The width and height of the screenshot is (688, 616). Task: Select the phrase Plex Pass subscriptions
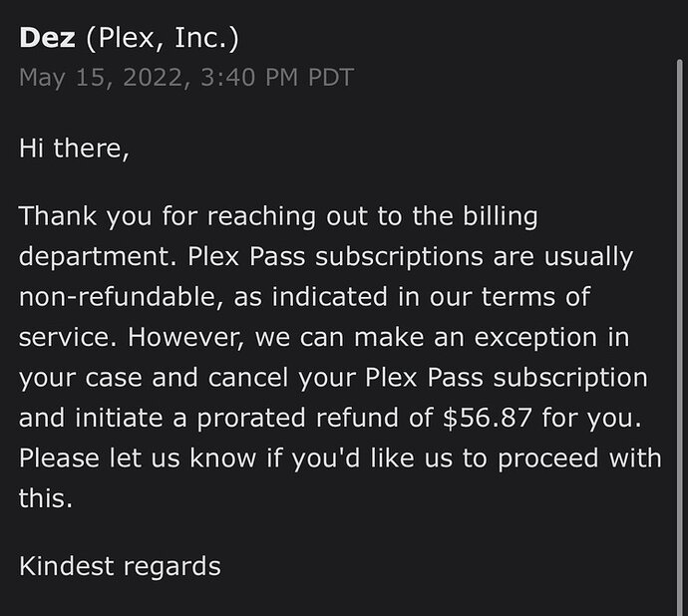(x=336, y=257)
